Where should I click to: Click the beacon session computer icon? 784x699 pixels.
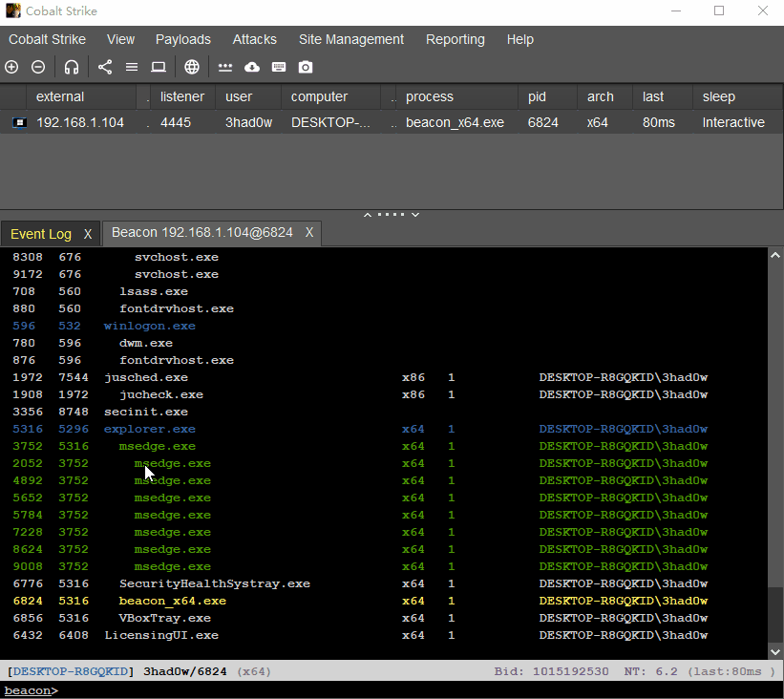[x=19, y=122]
